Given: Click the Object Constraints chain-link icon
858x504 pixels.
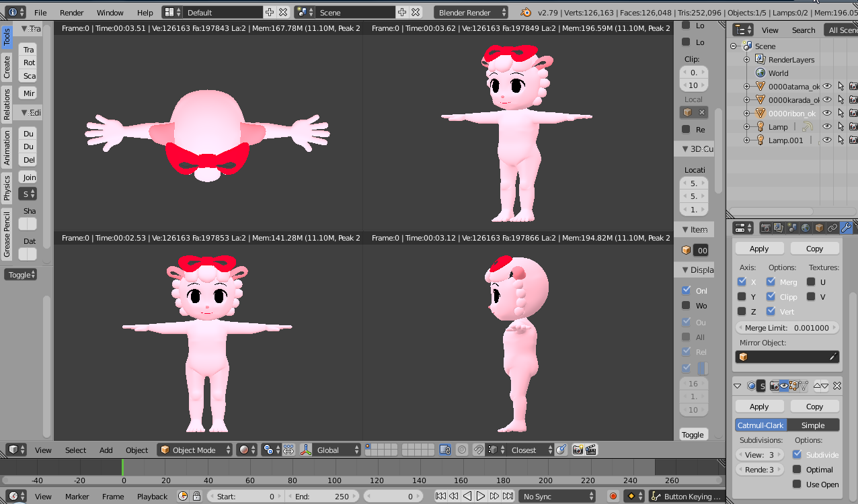Looking at the screenshot, I should 832,228.
